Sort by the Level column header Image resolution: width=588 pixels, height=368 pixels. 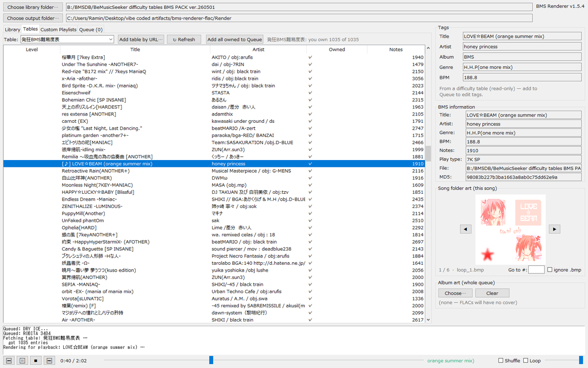click(x=31, y=49)
